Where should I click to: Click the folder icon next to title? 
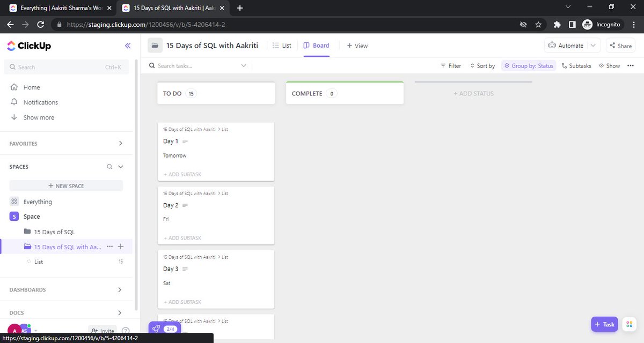(x=155, y=46)
